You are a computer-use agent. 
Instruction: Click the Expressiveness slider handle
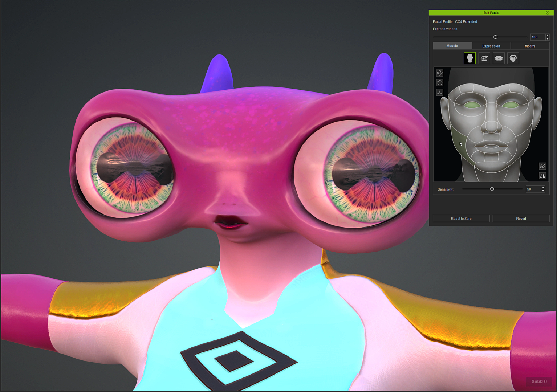point(495,37)
